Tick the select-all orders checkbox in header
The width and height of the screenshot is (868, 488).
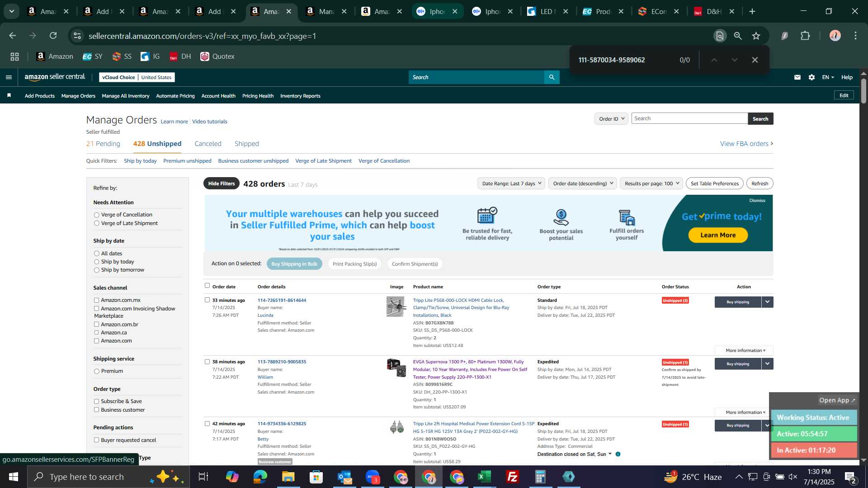207,286
